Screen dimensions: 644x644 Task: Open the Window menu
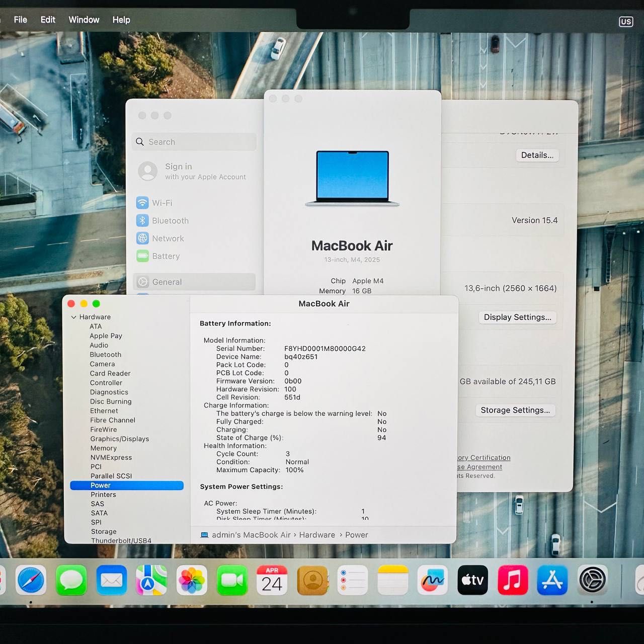coord(84,20)
